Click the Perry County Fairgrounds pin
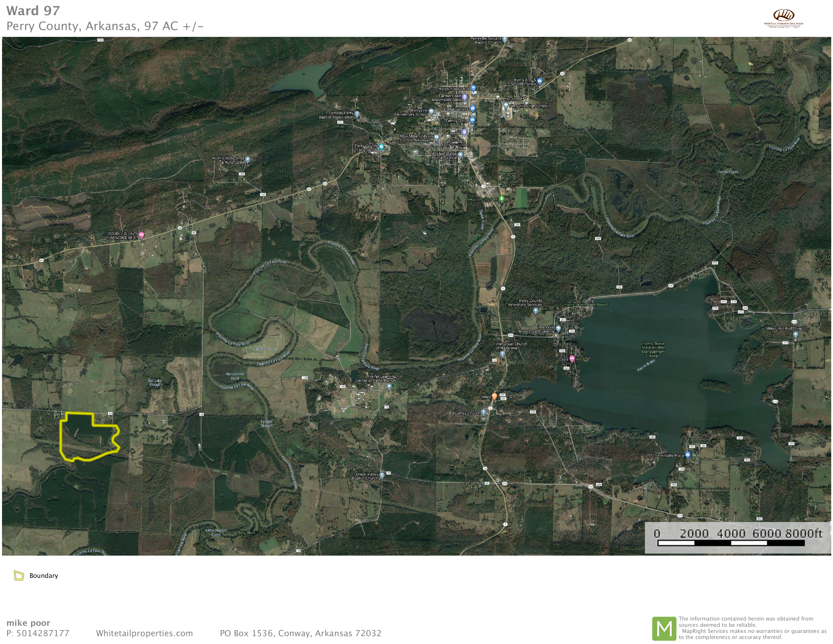833x644 pixels. click(x=381, y=146)
